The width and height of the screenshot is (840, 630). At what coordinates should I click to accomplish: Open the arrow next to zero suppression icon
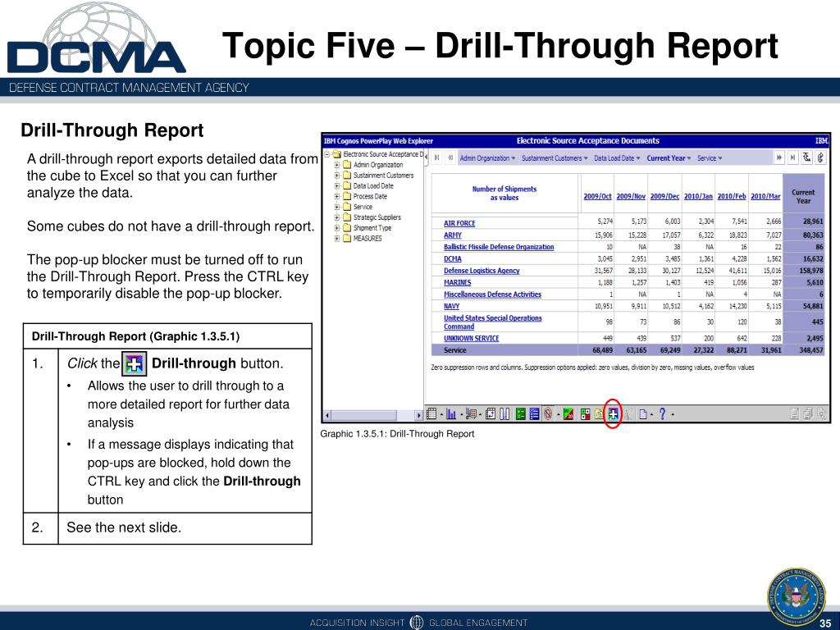(x=558, y=414)
